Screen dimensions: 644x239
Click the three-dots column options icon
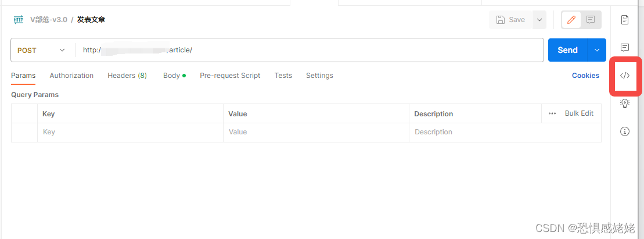(x=552, y=113)
